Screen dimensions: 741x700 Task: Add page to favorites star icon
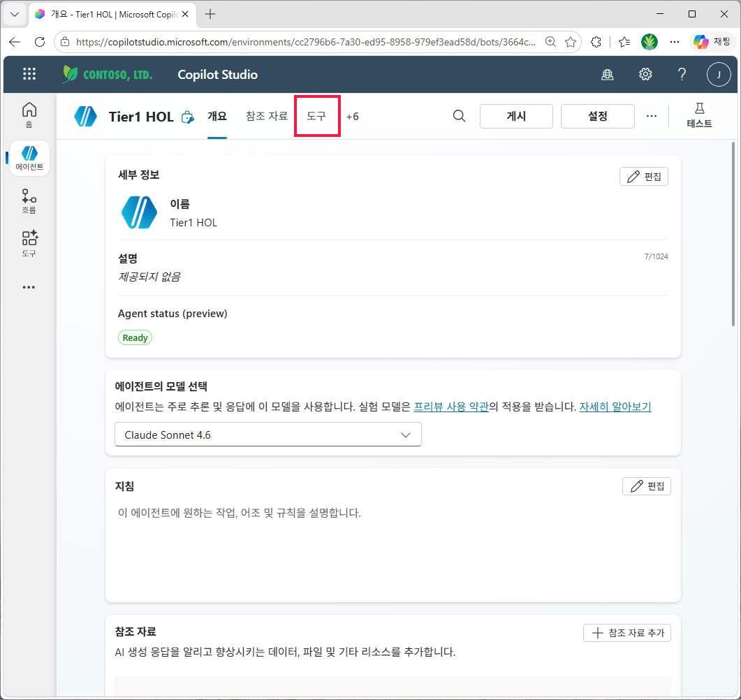click(571, 42)
